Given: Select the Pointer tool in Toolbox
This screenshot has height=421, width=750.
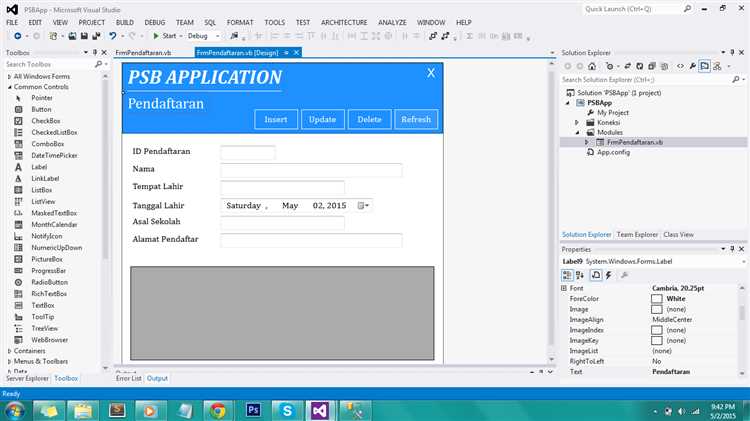Looking at the screenshot, I should (x=42, y=98).
